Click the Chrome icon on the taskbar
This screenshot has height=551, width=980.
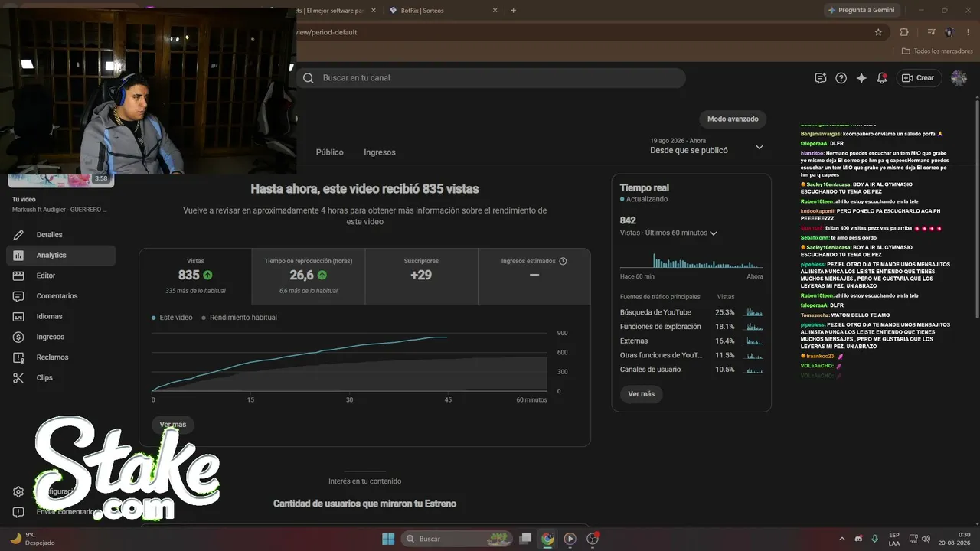click(x=547, y=539)
